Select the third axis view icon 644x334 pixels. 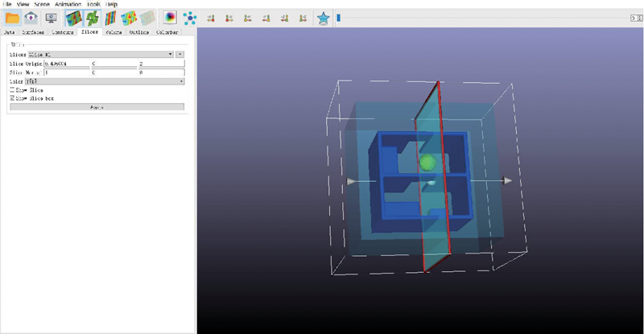click(x=248, y=18)
